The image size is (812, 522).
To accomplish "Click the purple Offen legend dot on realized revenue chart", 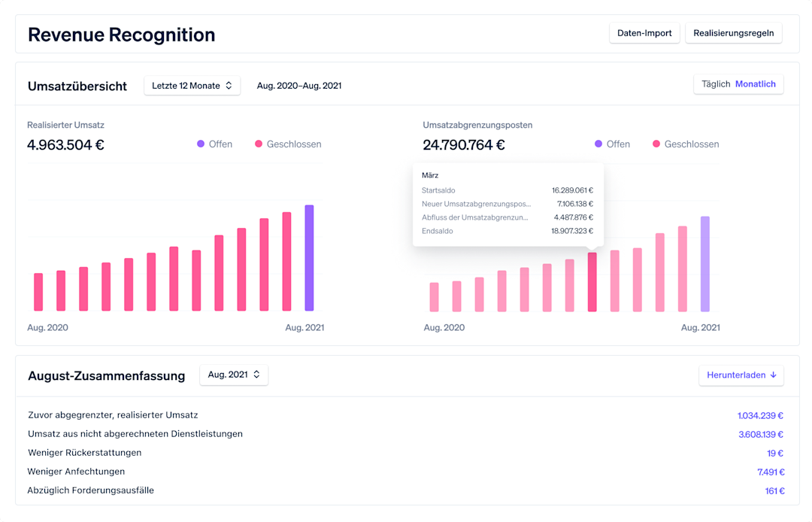I will coord(199,144).
